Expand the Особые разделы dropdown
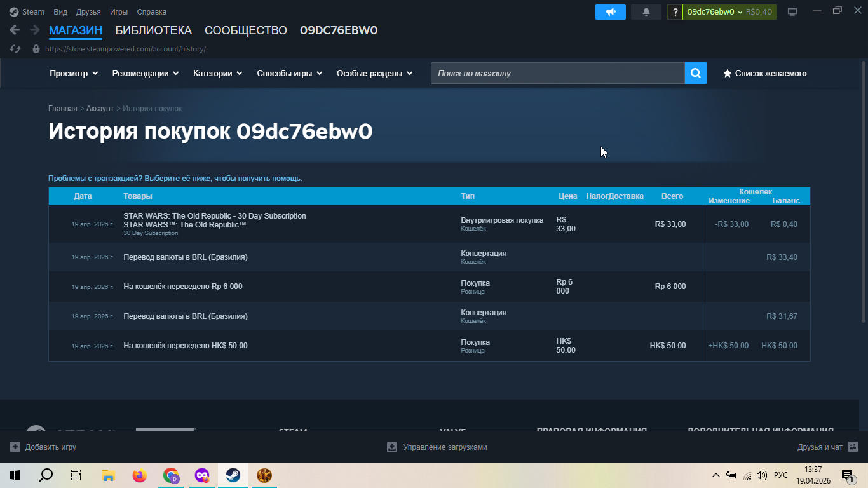The width and height of the screenshot is (868, 488). [x=374, y=73]
